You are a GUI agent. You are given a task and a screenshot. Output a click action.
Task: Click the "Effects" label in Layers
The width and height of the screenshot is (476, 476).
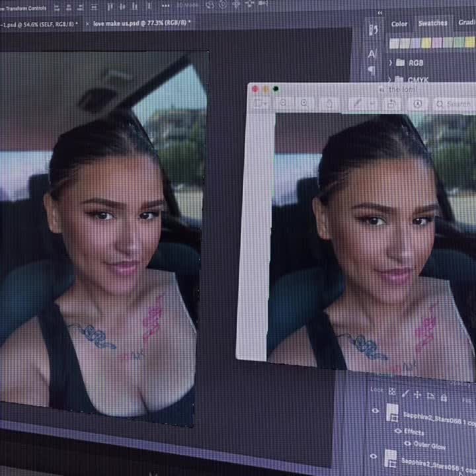pos(415,432)
